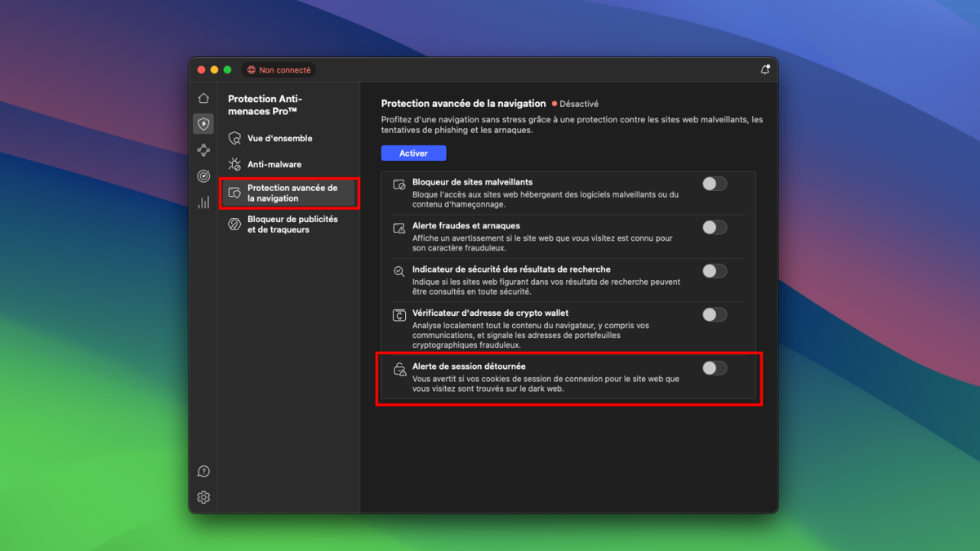Image resolution: width=980 pixels, height=551 pixels.
Task: Enable Bloqueur de sites malveillants toggle
Action: pyautogui.click(x=714, y=184)
